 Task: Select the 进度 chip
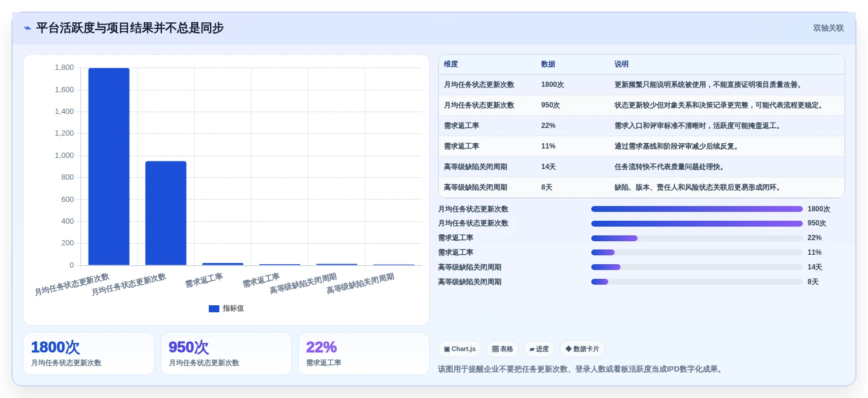539,349
